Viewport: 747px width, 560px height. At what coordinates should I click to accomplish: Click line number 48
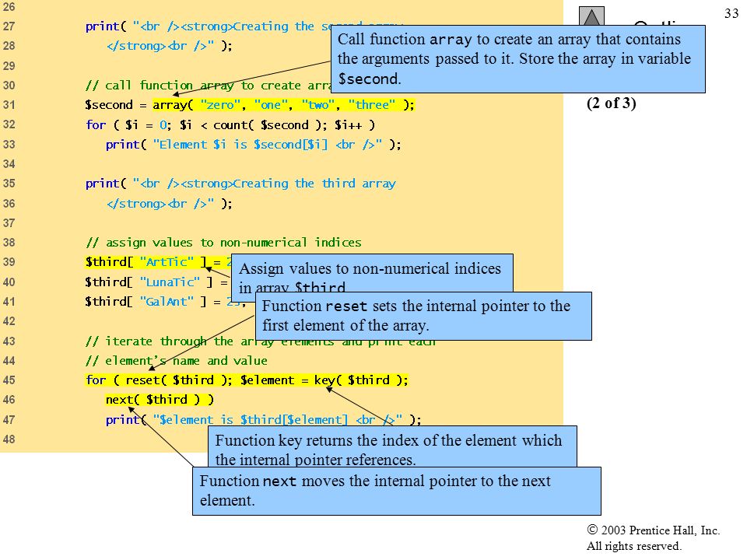click(x=9, y=439)
